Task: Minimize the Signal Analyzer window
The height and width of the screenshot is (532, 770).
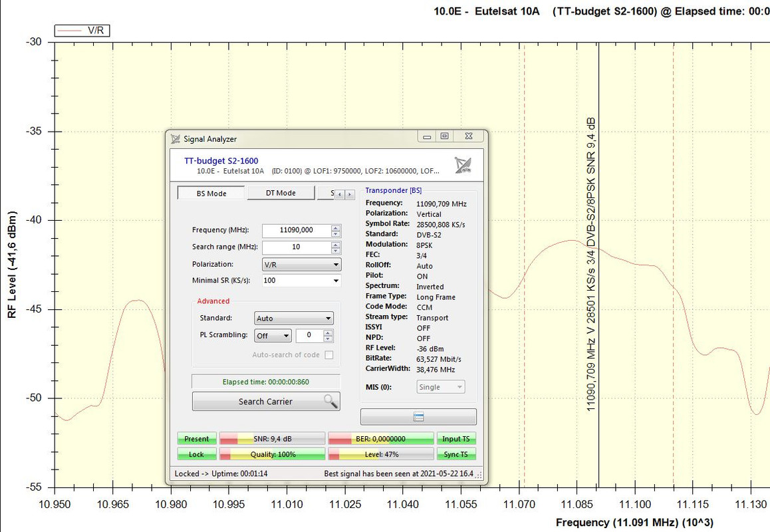Action: pos(427,136)
